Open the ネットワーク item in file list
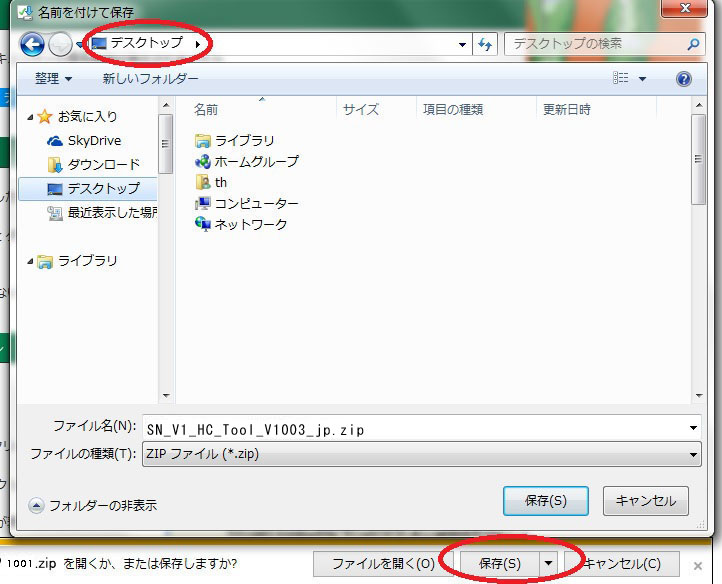 [x=250, y=224]
